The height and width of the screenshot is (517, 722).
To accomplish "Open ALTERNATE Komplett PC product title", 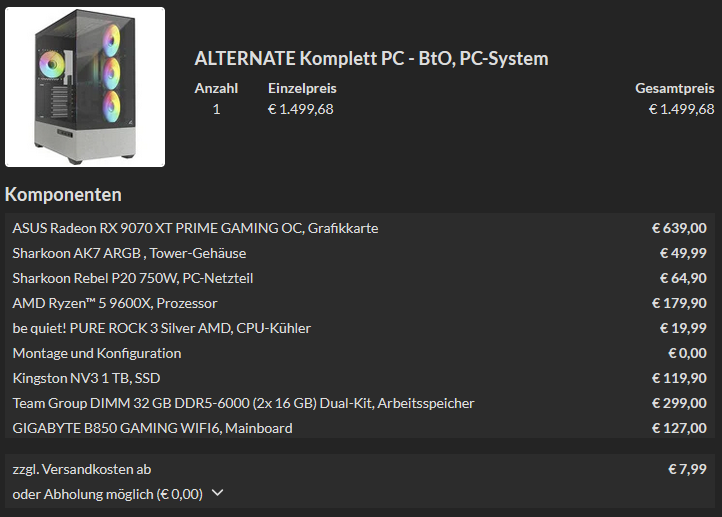I will point(371,58).
